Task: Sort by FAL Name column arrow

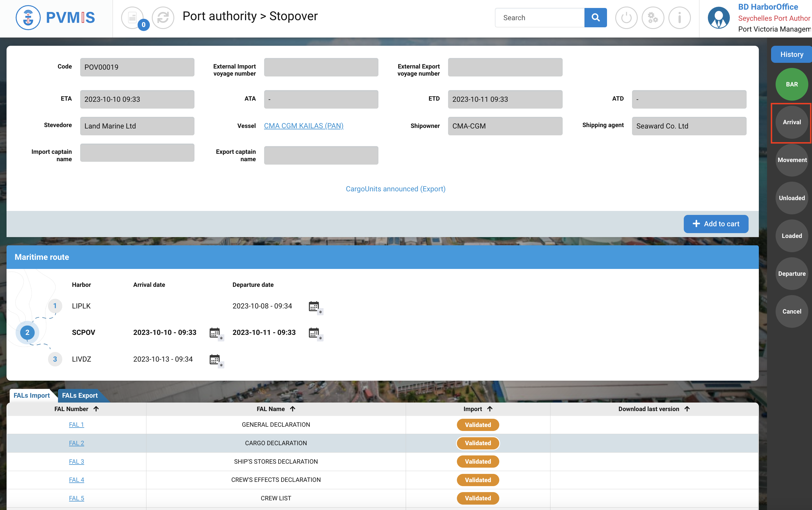Action: tap(292, 409)
